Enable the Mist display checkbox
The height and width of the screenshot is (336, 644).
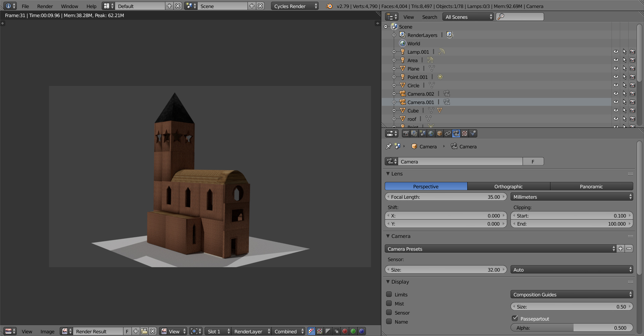(x=389, y=303)
